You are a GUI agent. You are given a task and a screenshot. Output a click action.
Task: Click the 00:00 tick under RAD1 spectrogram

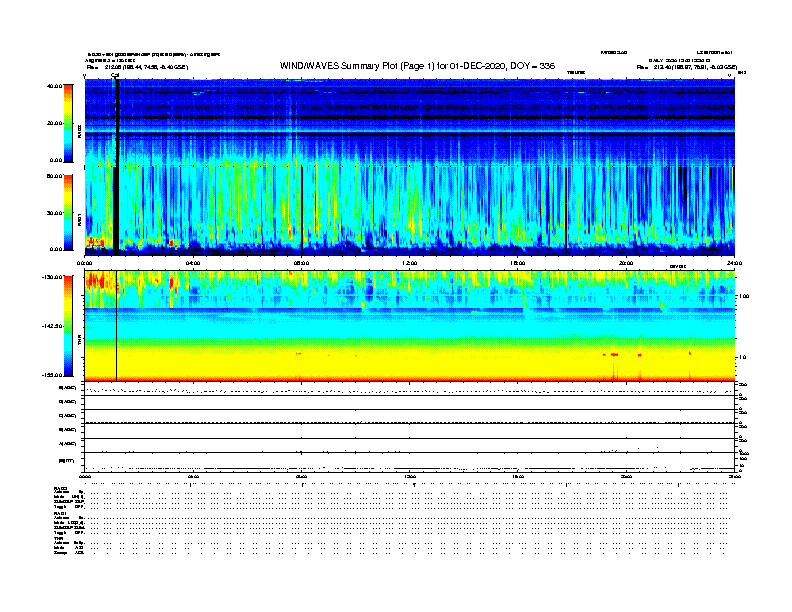click(84, 263)
